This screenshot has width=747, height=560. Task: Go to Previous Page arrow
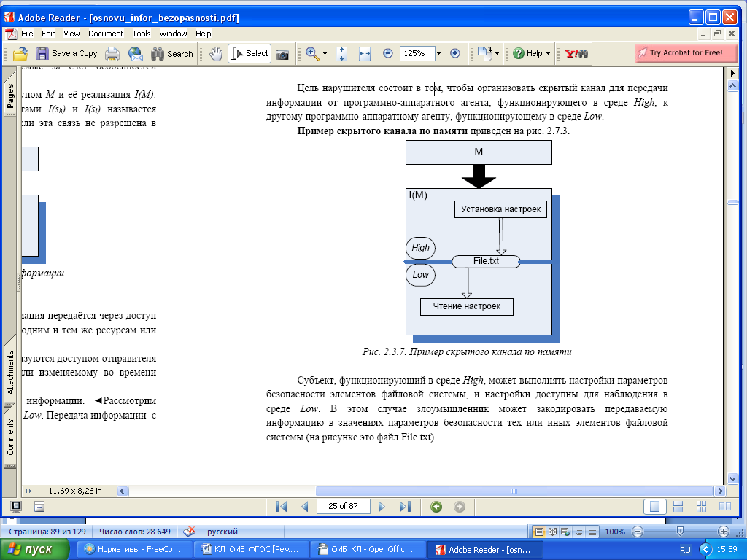coord(305,507)
